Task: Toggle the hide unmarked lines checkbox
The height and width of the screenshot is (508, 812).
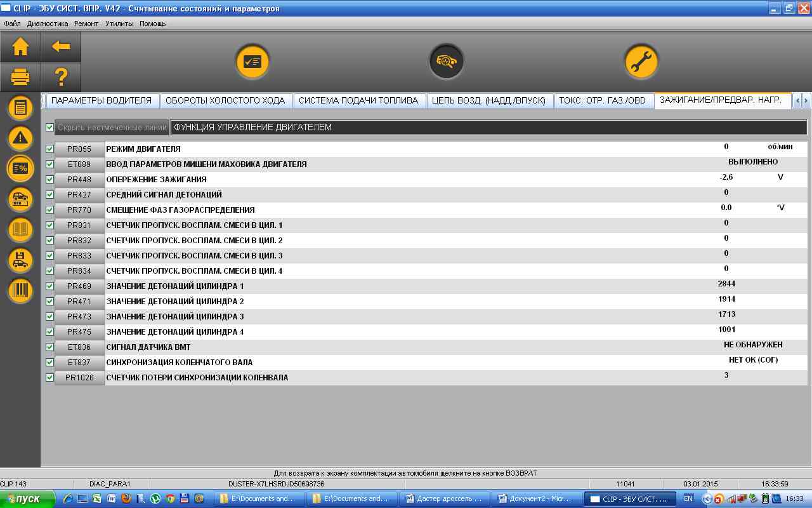Action: click(50, 128)
